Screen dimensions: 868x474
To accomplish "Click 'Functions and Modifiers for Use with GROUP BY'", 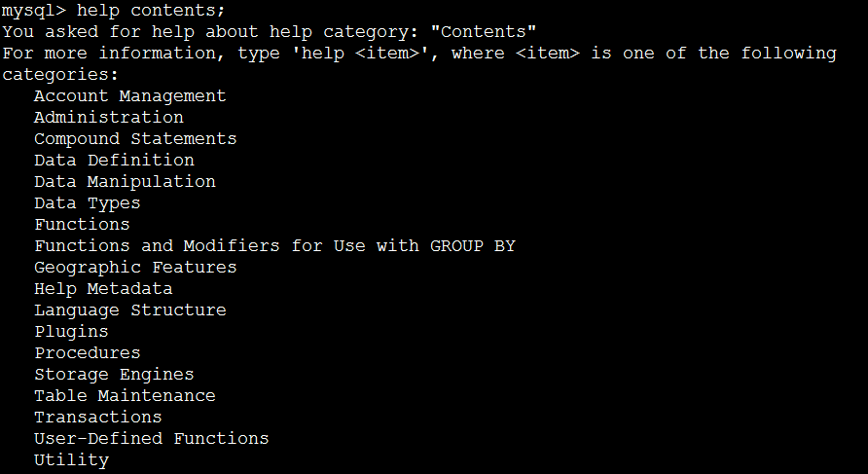I will pos(274,245).
